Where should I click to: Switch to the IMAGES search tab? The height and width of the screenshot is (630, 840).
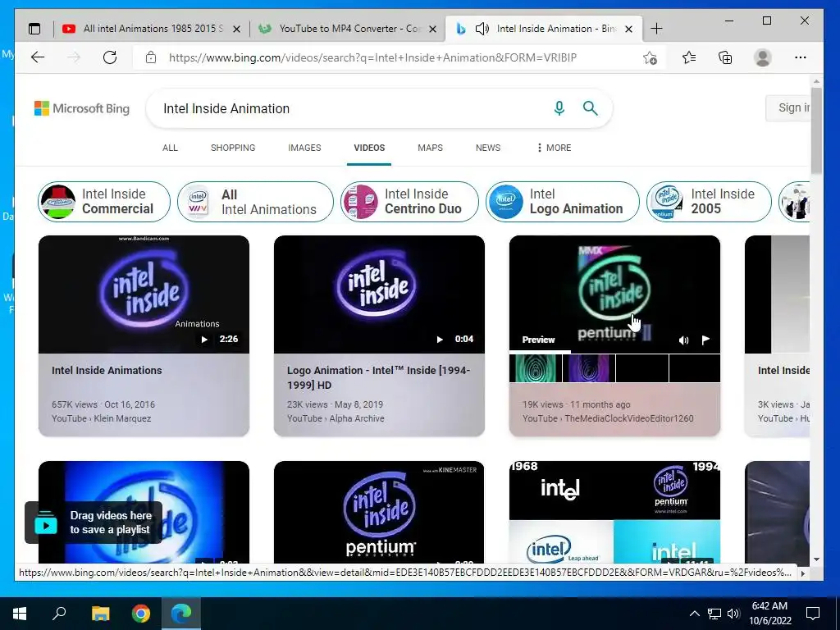(x=304, y=148)
